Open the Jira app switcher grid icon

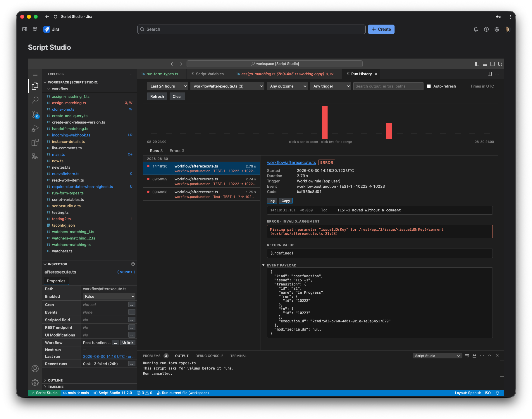tap(35, 29)
